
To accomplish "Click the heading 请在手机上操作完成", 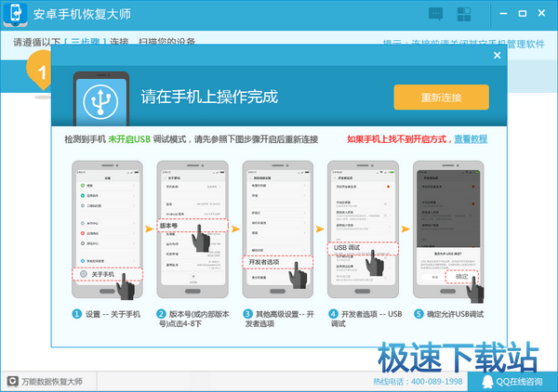I will 209,97.
